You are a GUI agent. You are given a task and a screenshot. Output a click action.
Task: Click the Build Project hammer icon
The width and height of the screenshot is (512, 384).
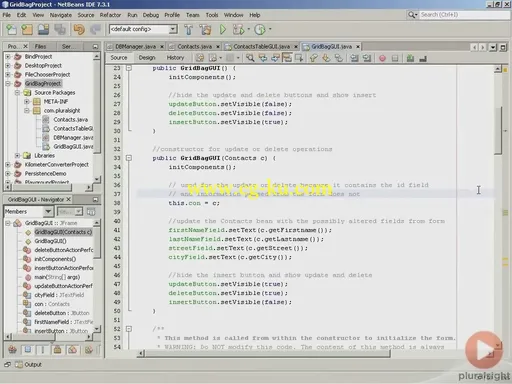tap(189, 30)
